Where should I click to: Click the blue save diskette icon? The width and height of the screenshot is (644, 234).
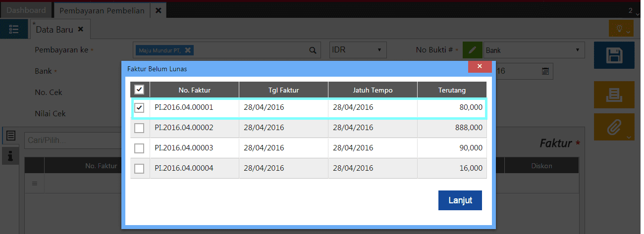click(x=614, y=55)
